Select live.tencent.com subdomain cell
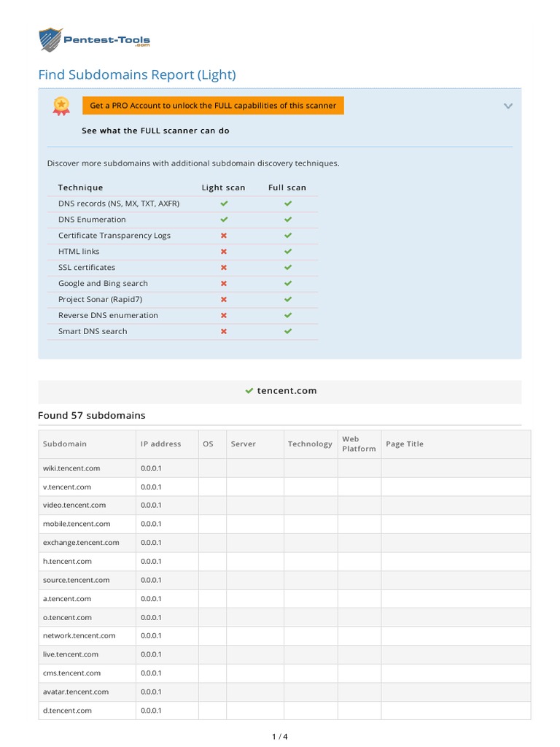Viewport: 560px width, 747px height. tap(87, 654)
